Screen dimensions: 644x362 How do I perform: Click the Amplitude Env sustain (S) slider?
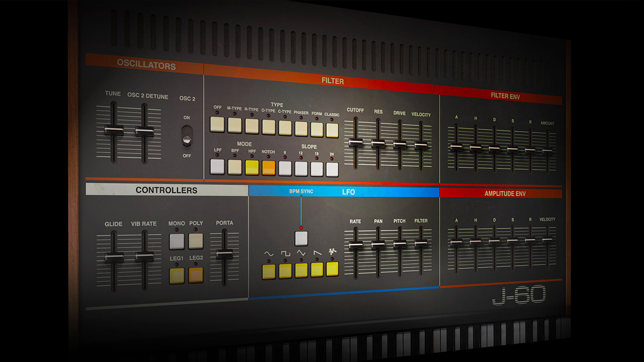tap(513, 241)
